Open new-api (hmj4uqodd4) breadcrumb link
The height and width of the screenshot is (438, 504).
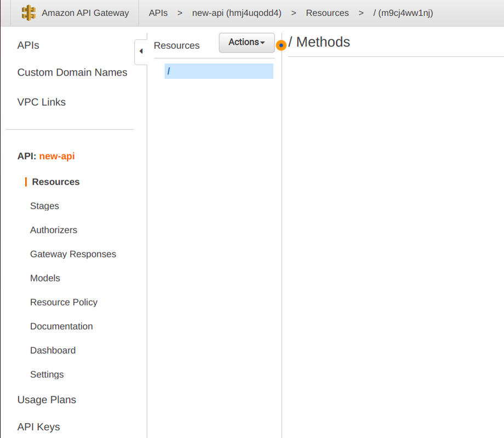(237, 13)
